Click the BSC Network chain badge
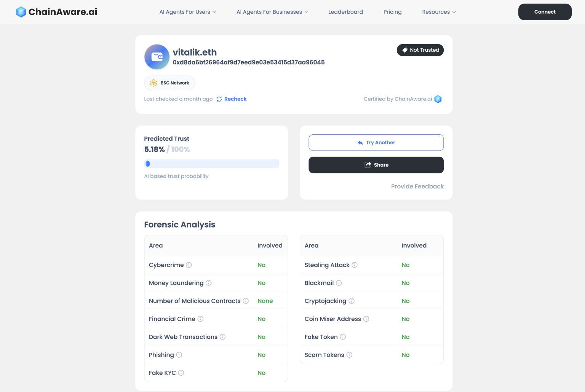585x392 pixels. point(170,83)
